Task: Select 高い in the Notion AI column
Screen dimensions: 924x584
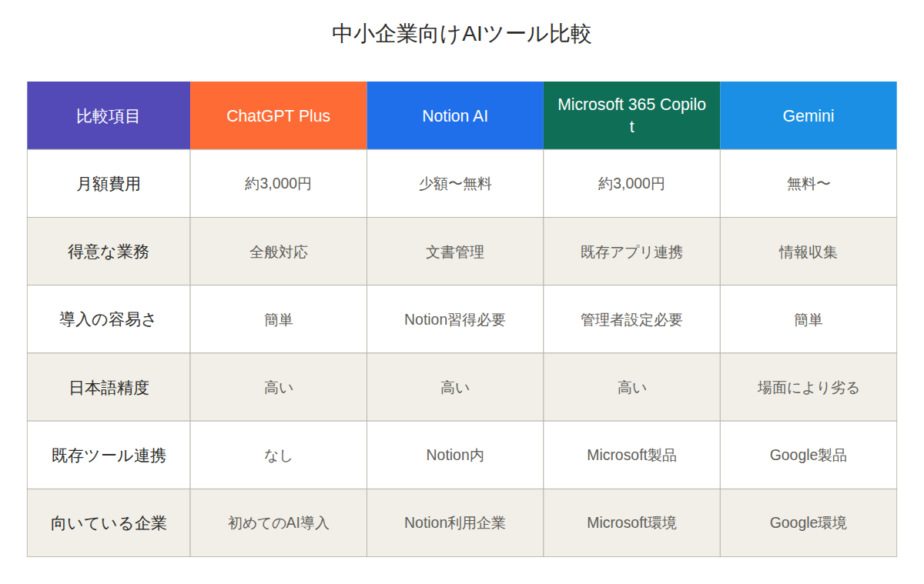Action: point(455,387)
